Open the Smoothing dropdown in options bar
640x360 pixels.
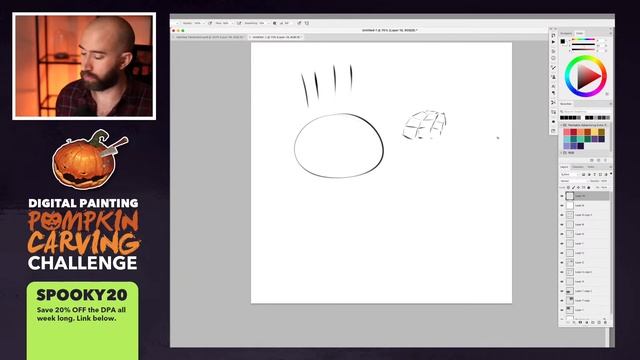(269, 23)
